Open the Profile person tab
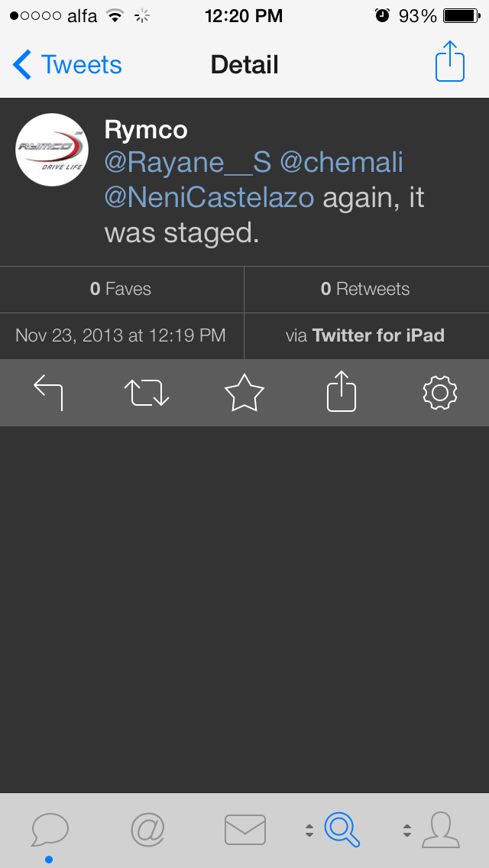The image size is (489, 868). tap(441, 829)
